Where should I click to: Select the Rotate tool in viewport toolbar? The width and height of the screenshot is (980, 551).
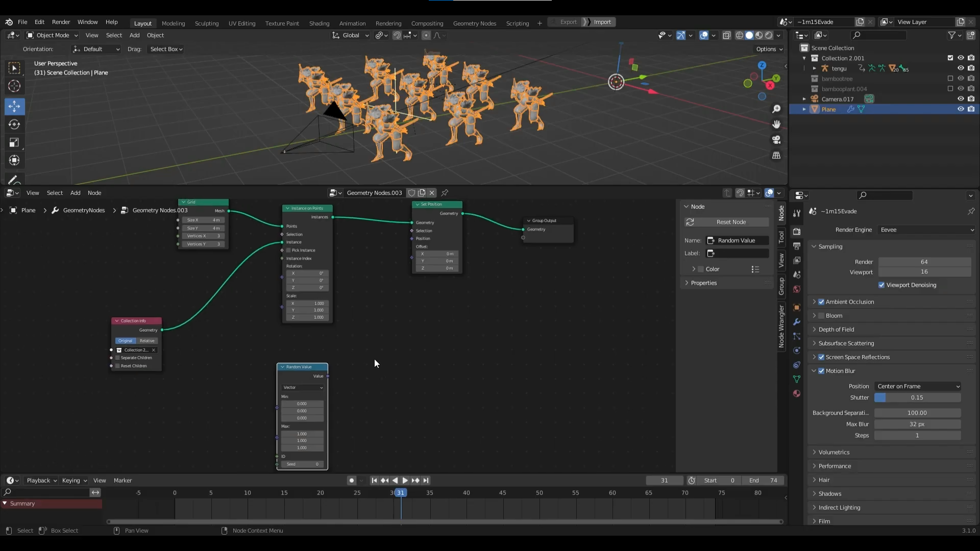[x=14, y=124]
